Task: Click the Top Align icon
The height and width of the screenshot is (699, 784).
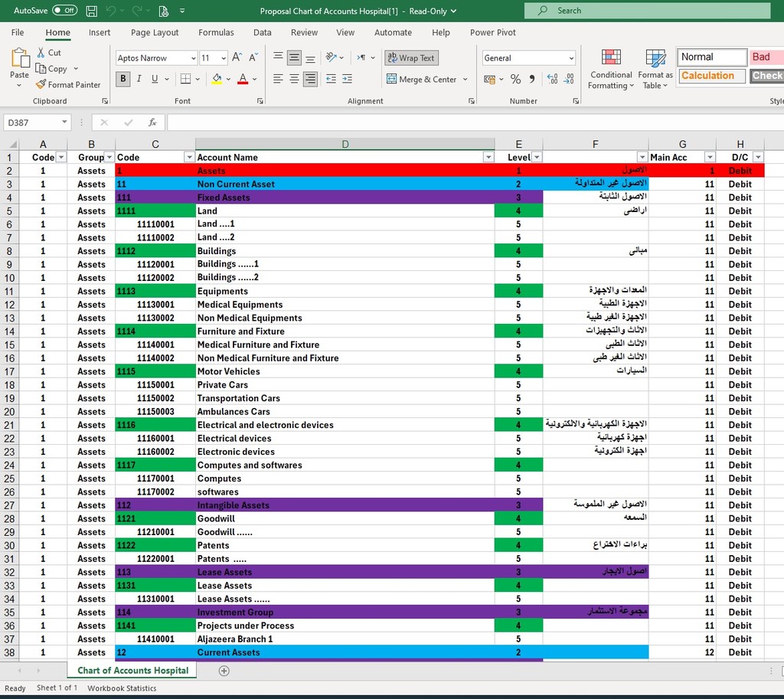Action: [x=279, y=57]
